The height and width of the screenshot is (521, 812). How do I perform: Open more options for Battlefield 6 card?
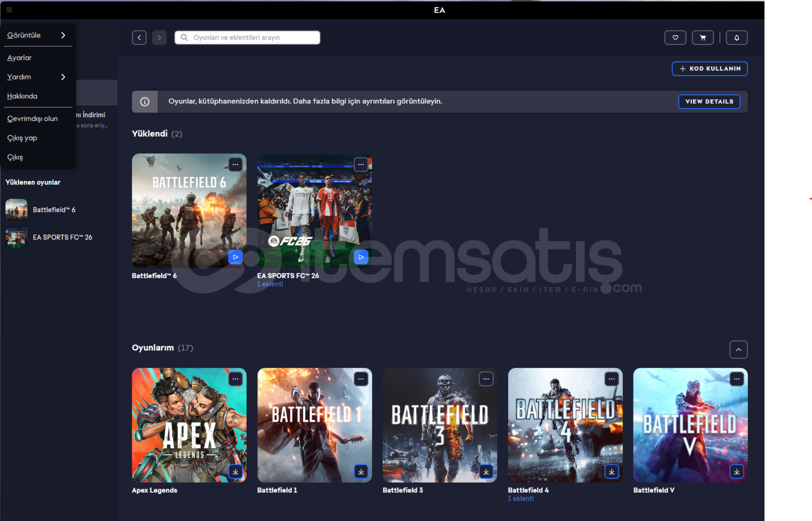tap(235, 165)
